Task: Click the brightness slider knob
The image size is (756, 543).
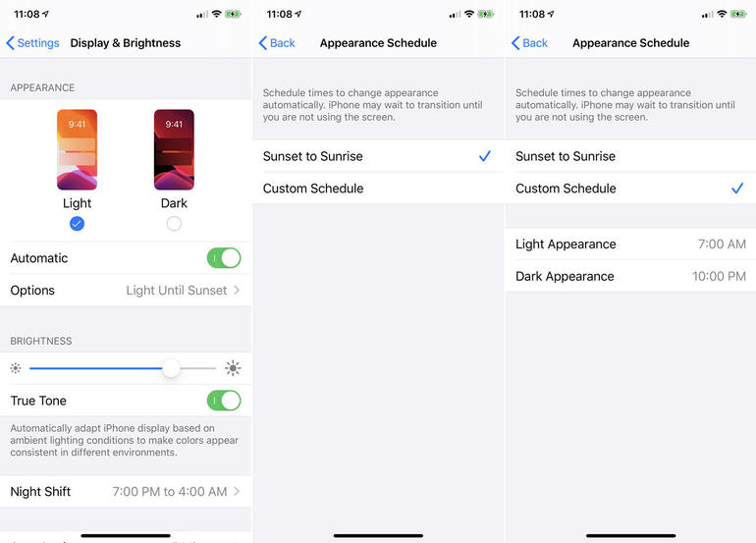Action: coord(171,368)
